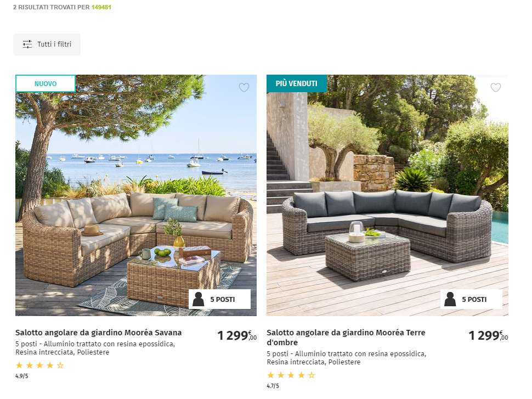Add Mooréa Savana sofa to wishlist heart
Viewport: 532px width, 399px height.
[244, 87]
